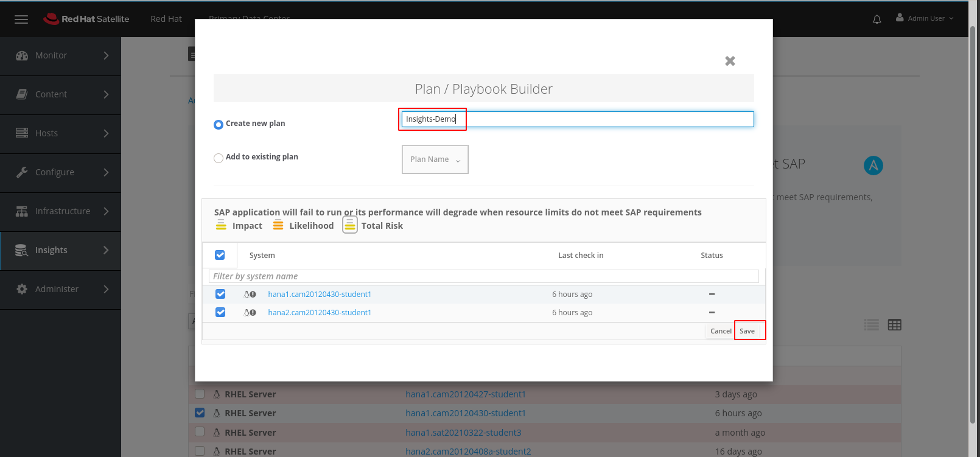Switch to table view in background page
980x457 pixels.
point(895,325)
